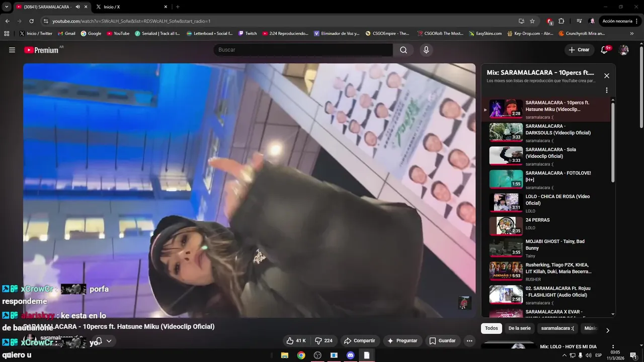Click the Windows Start button

(x=9, y=355)
